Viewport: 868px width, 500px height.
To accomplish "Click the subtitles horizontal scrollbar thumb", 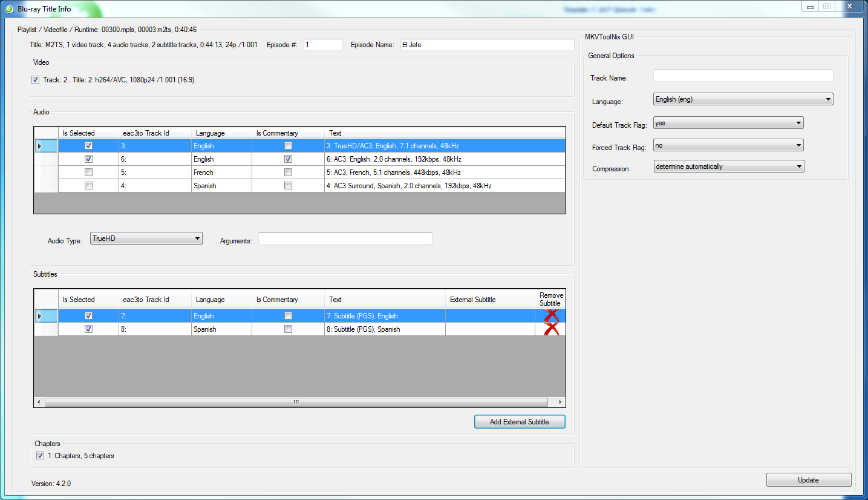I will tap(296, 402).
